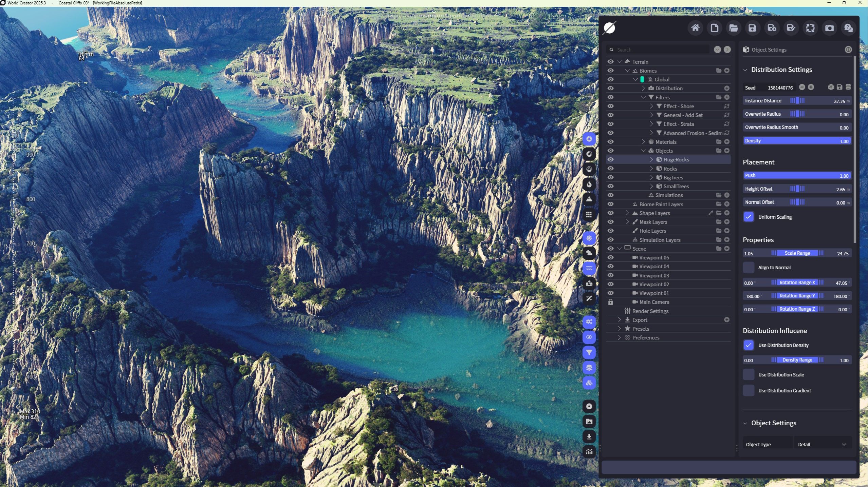Enable the Align to Normal checkbox
868x487 pixels.
coord(749,268)
